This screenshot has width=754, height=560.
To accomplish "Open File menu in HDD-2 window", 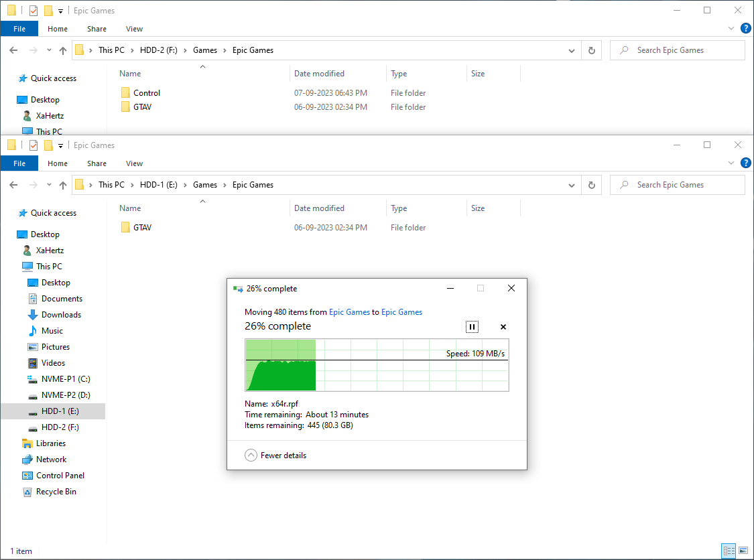I will (x=19, y=29).
